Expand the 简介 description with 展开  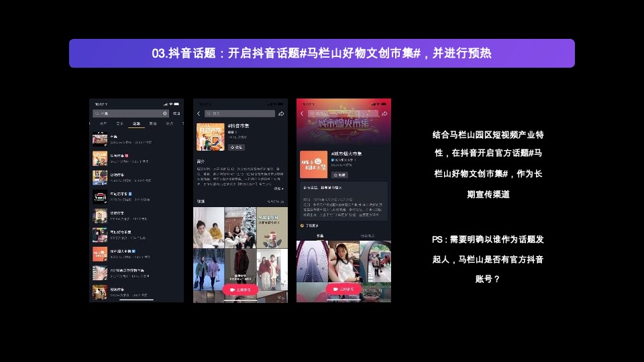click(x=279, y=189)
